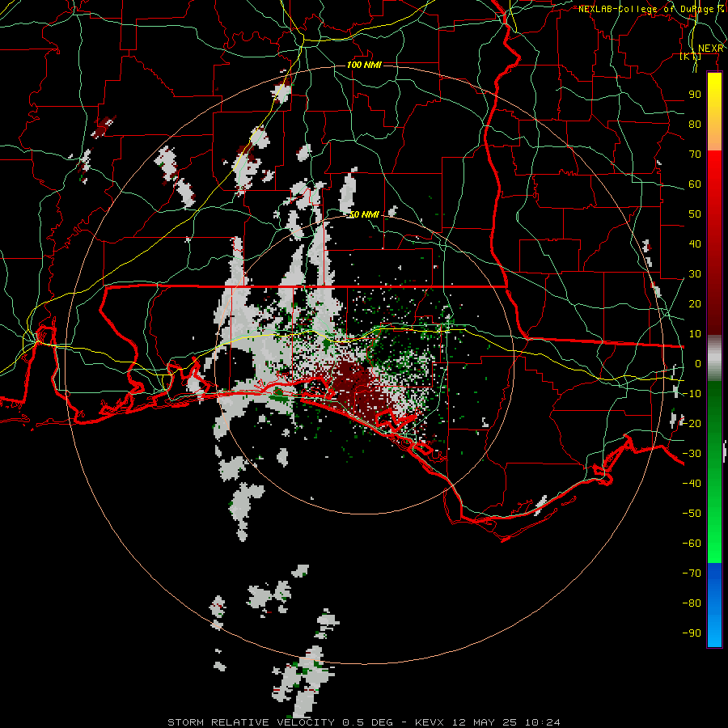Click the "0.5 DEG" elevation text
The height and width of the screenshot is (728, 728).
[368, 722]
